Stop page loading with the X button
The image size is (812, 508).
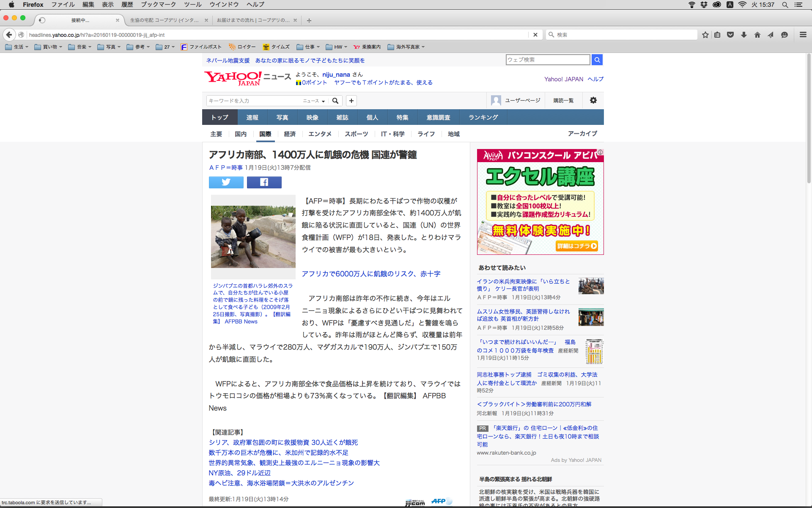tap(535, 35)
